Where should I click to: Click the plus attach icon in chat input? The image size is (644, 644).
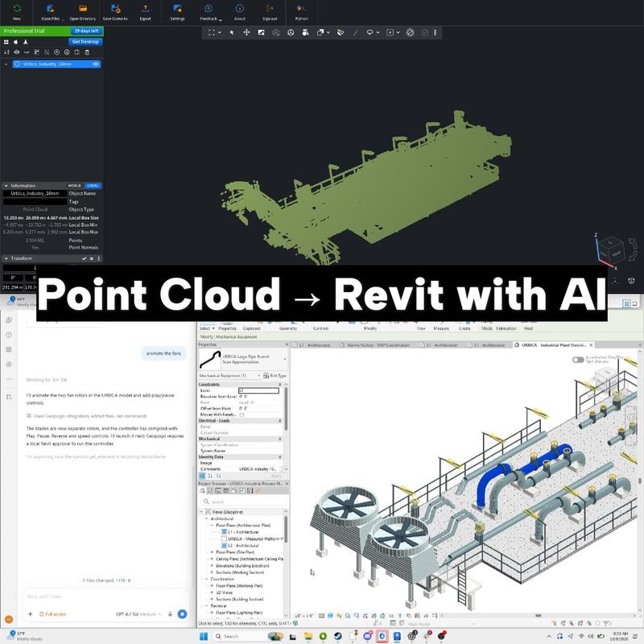click(30, 614)
